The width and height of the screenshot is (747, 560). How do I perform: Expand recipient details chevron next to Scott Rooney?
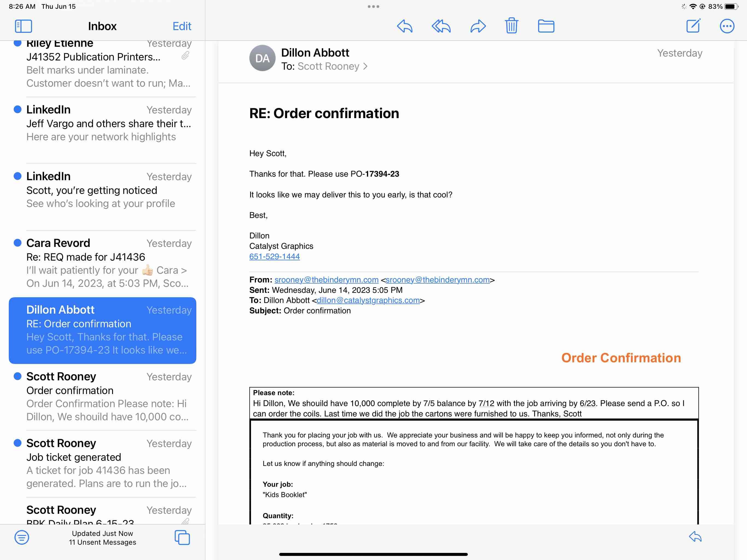tap(365, 66)
